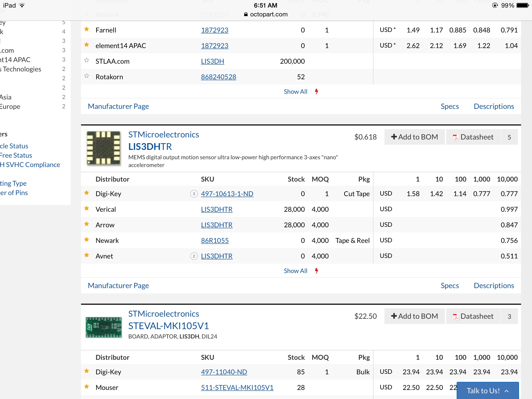Toggle the star next to Verical

[87, 209]
